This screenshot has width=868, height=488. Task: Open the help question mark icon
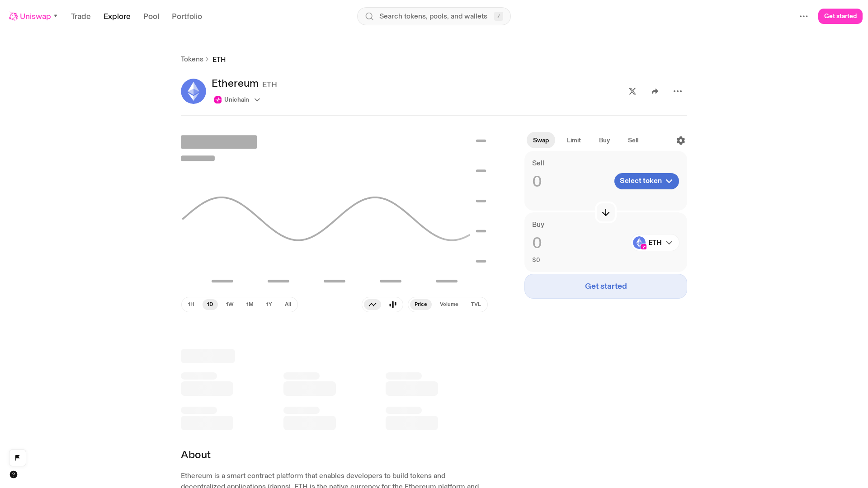point(14,474)
